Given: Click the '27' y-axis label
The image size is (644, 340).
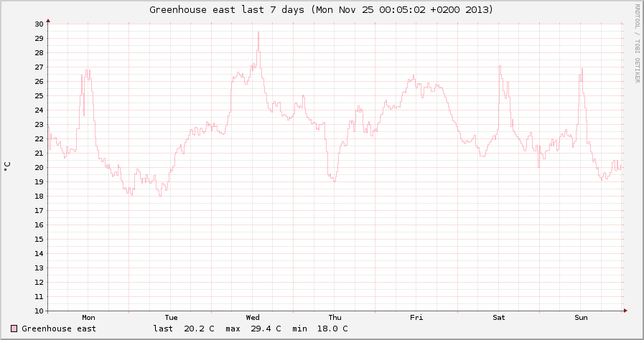Looking at the screenshot, I should tap(39, 67).
